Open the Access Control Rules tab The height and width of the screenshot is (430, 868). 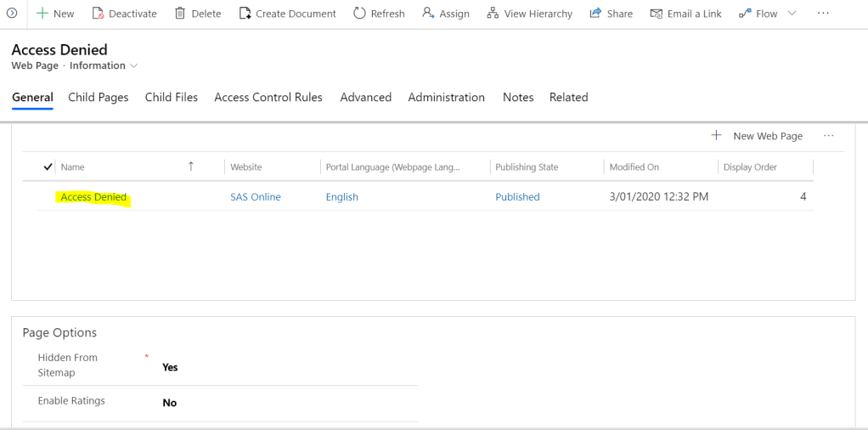[x=268, y=98]
